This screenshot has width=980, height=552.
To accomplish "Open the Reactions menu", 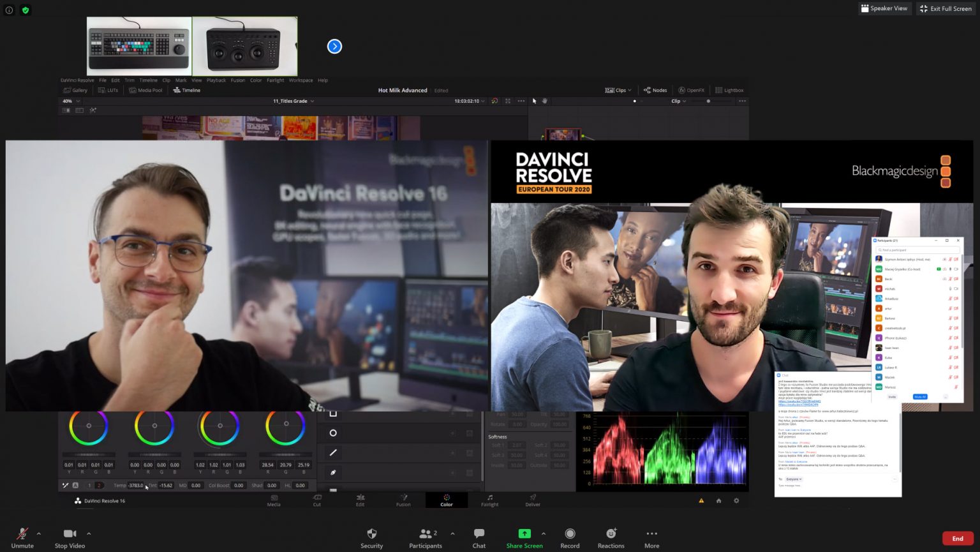I will pyautogui.click(x=611, y=538).
